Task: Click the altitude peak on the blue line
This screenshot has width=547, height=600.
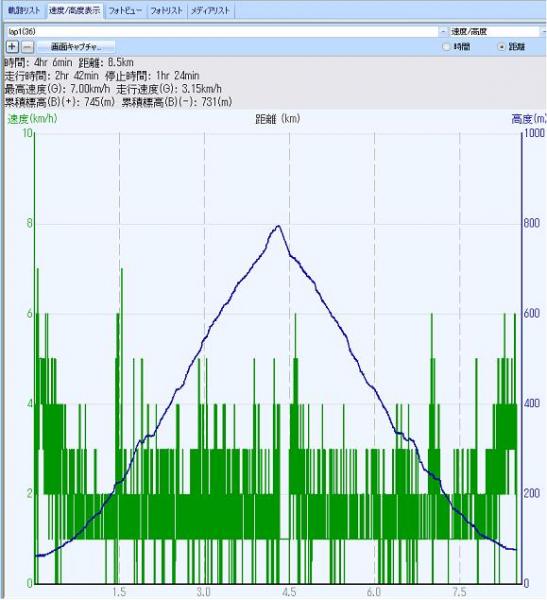Action: (278, 226)
